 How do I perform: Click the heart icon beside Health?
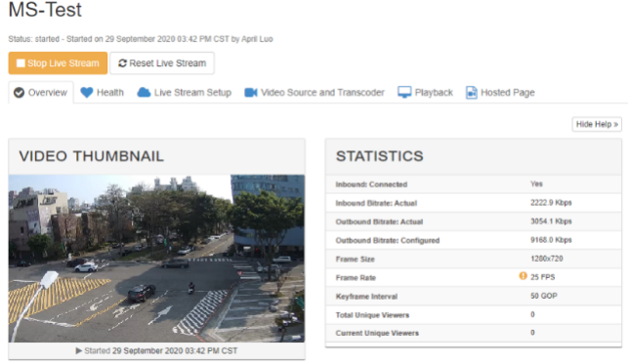tap(87, 93)
